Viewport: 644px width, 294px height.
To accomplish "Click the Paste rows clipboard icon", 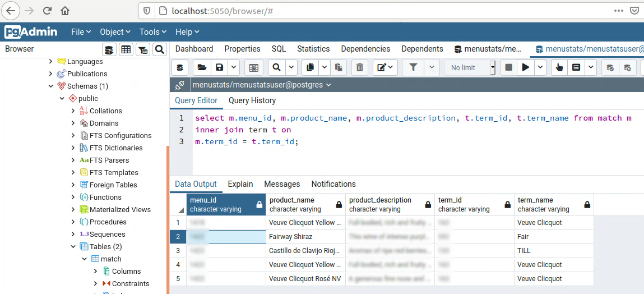I will click(339, 67).
